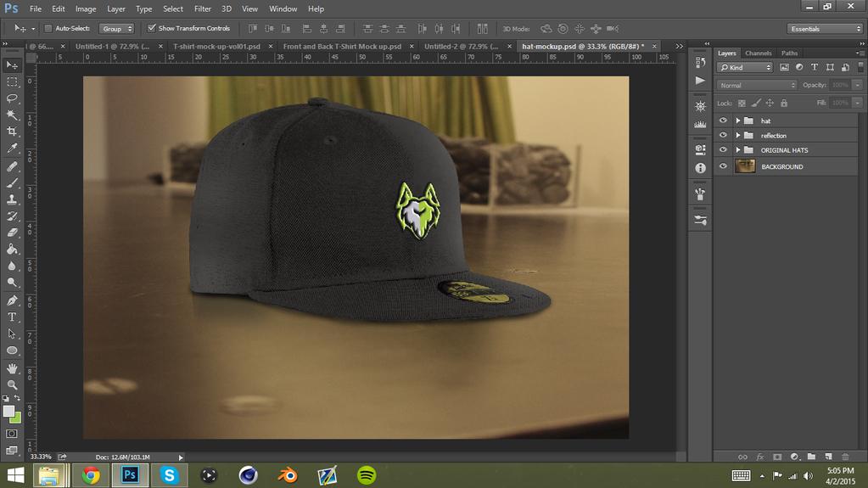Click the BACKGROUND layer thumbnail
This screenshot has width=868, height=488.
click(x=745, y=166)
